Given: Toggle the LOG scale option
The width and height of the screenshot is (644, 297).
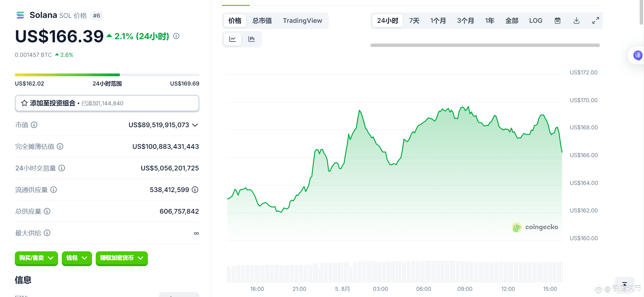Looking at the screenshot, I should point(536,21).
